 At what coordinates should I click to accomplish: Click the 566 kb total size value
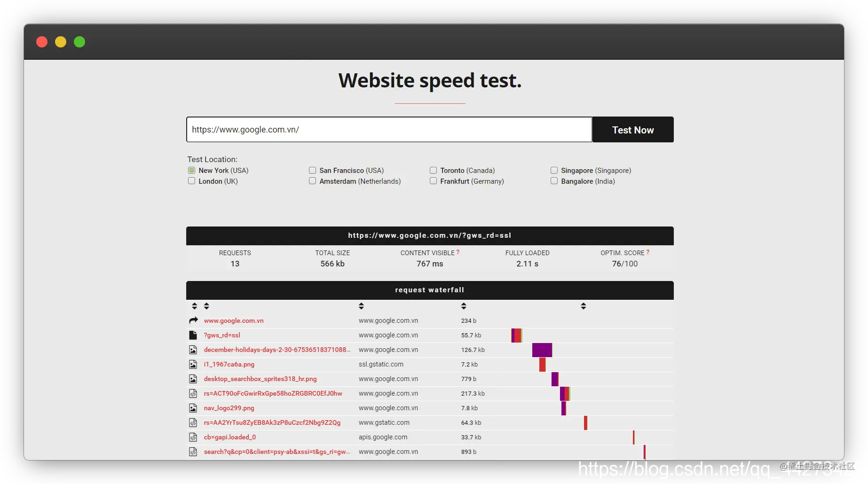(332, 264)
